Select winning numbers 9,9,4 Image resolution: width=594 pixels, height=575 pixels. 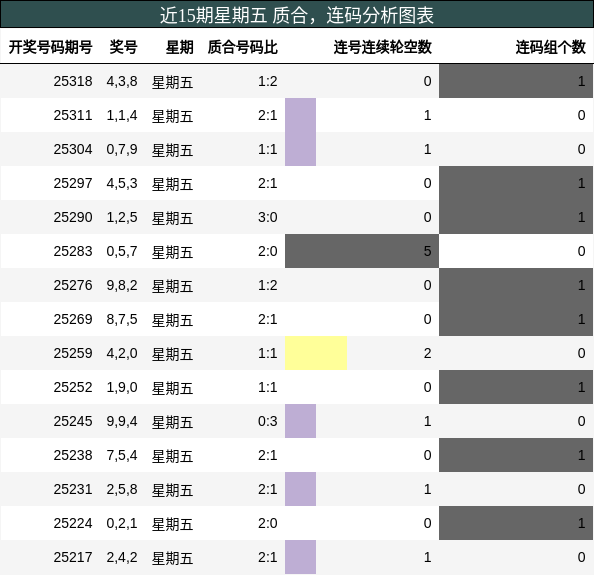point(122,421)
